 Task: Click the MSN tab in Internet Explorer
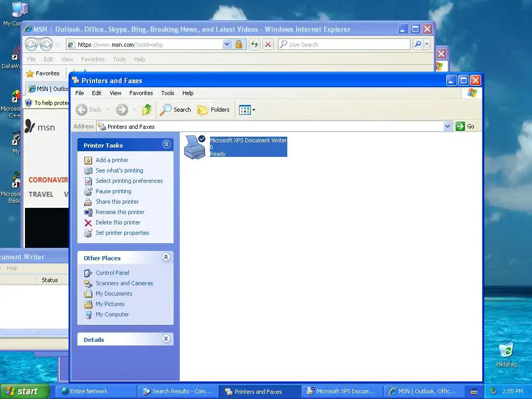48,89
